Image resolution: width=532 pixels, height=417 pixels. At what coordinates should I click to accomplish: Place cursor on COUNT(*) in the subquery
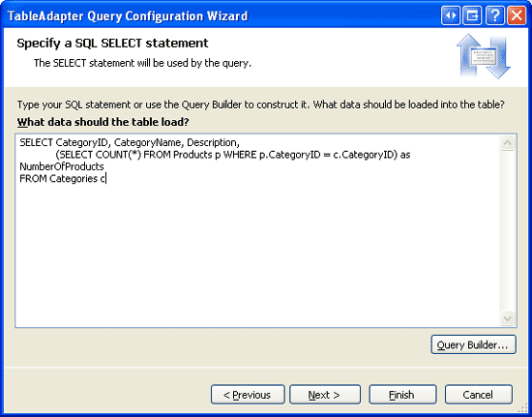tap(118, 155)
